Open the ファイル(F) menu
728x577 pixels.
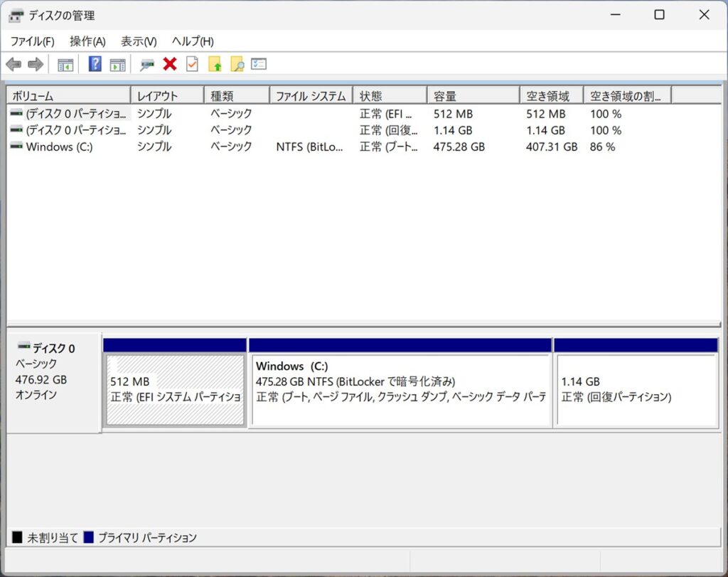(x=33, y=41)
